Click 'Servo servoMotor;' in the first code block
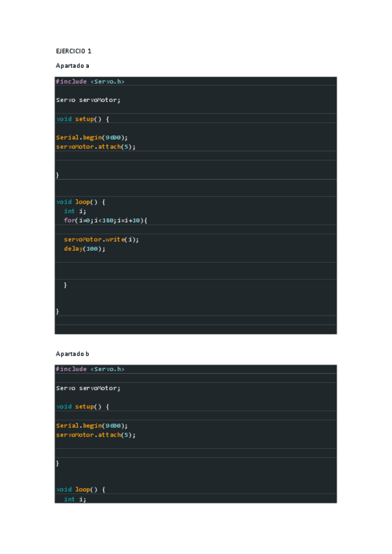Image resolution: width=392 pixels, height=554 pixels. click(88, 100)
